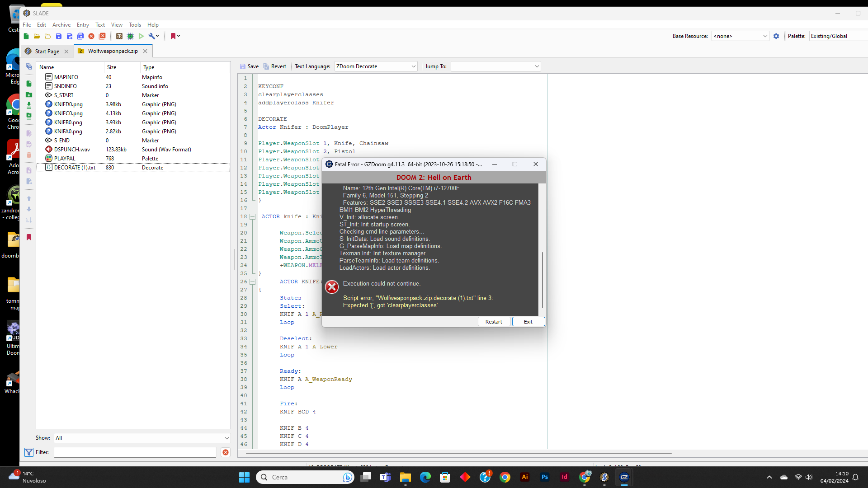This screenshot has height=488, width=868.
Task: Open the wrench maintenance tools dropdown
Action: click(154, 36)
